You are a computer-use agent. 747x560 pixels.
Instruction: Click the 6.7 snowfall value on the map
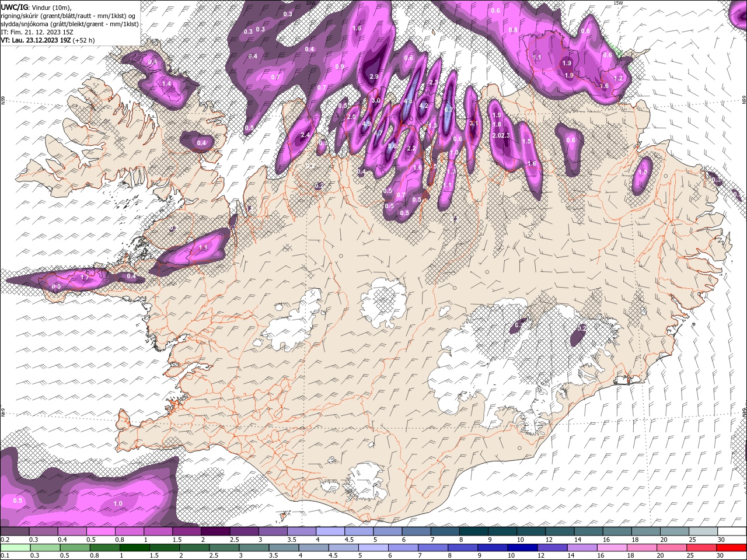448,110
